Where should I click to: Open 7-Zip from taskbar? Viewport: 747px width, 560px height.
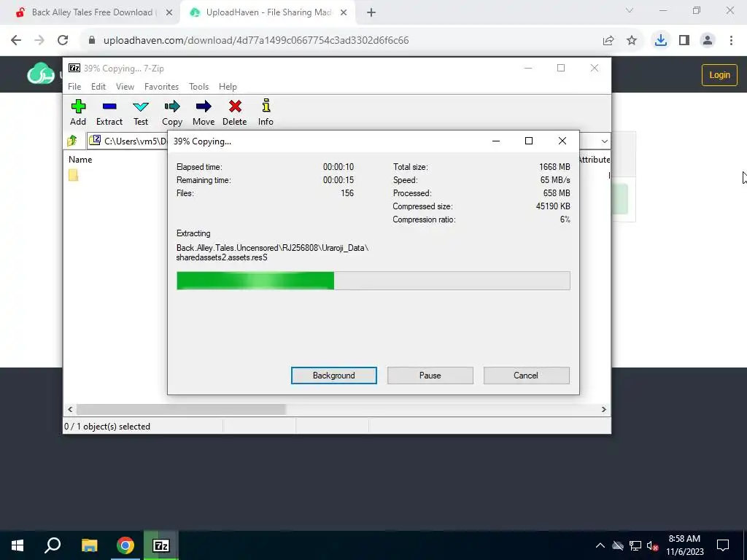pos(161,545)
